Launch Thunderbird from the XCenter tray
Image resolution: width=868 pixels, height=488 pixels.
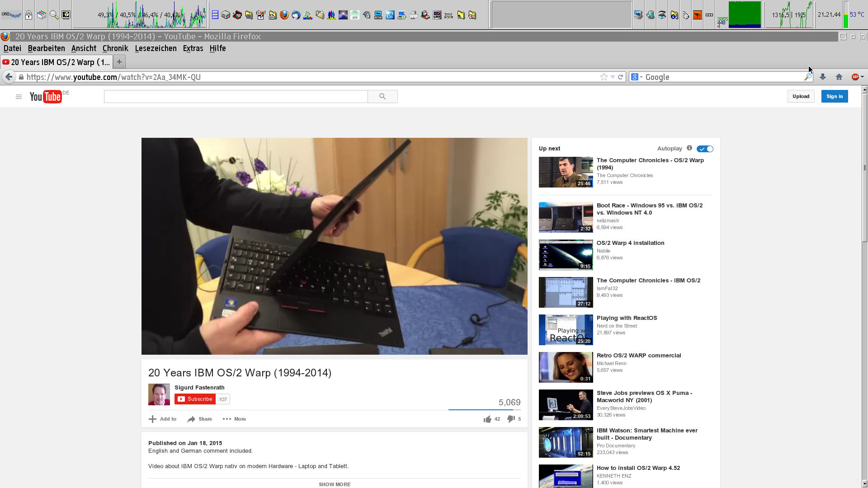296,15
